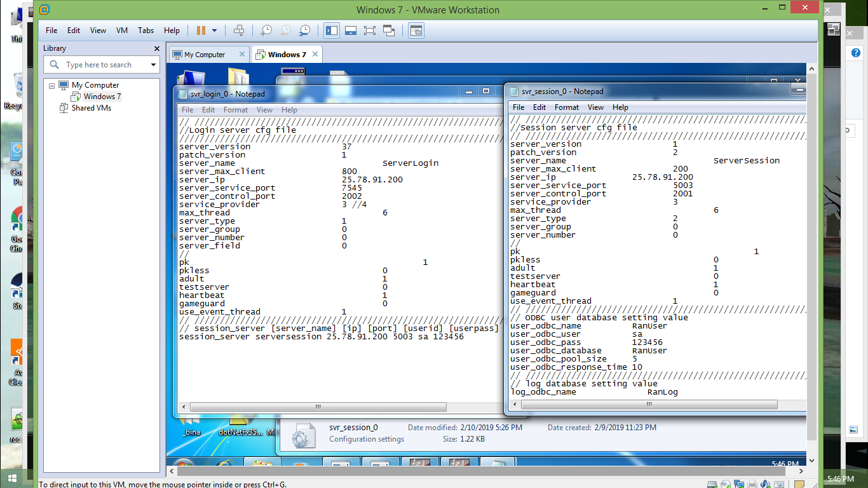Open Help menu in svr_session_0 Notepad
Viewport: 868px width, 488px height.
point(620,107)
